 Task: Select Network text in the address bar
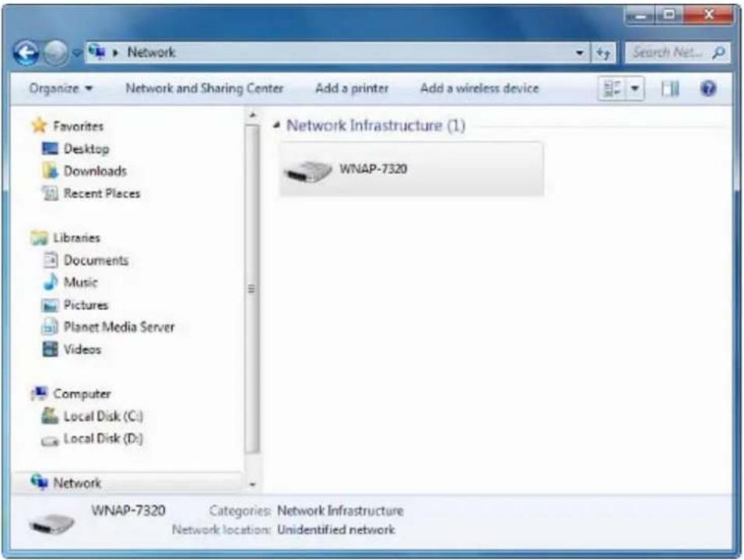[151, 52]
